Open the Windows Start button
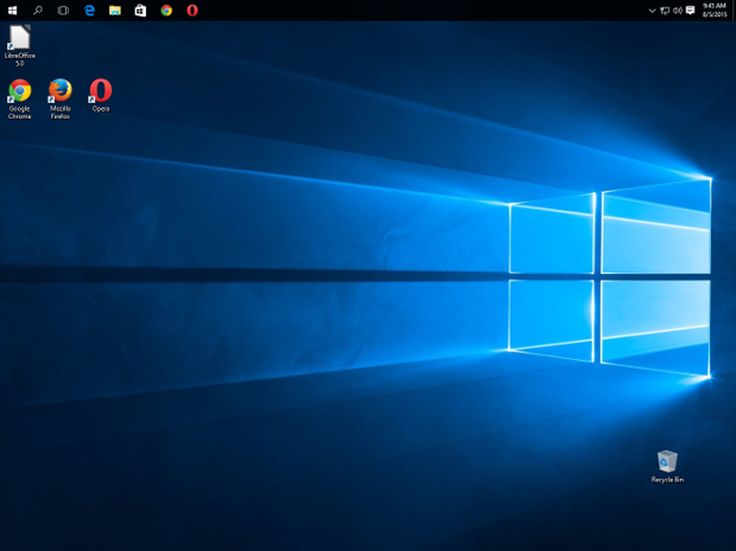Image resolution: width=736 pixels, height=551 pixels. (x=13, y=10)
